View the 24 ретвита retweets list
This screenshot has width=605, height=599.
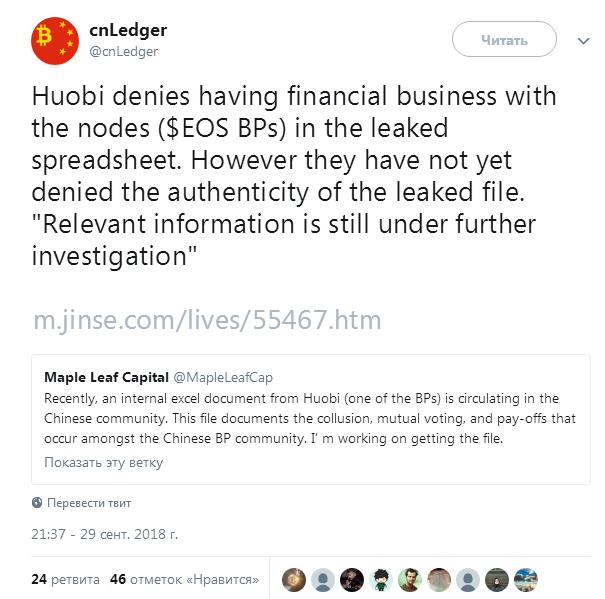click(65, 579)
